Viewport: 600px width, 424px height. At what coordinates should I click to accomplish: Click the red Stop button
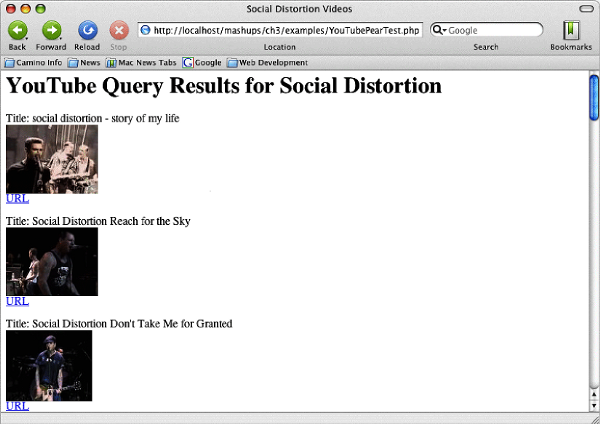click(x=119, y=30)
